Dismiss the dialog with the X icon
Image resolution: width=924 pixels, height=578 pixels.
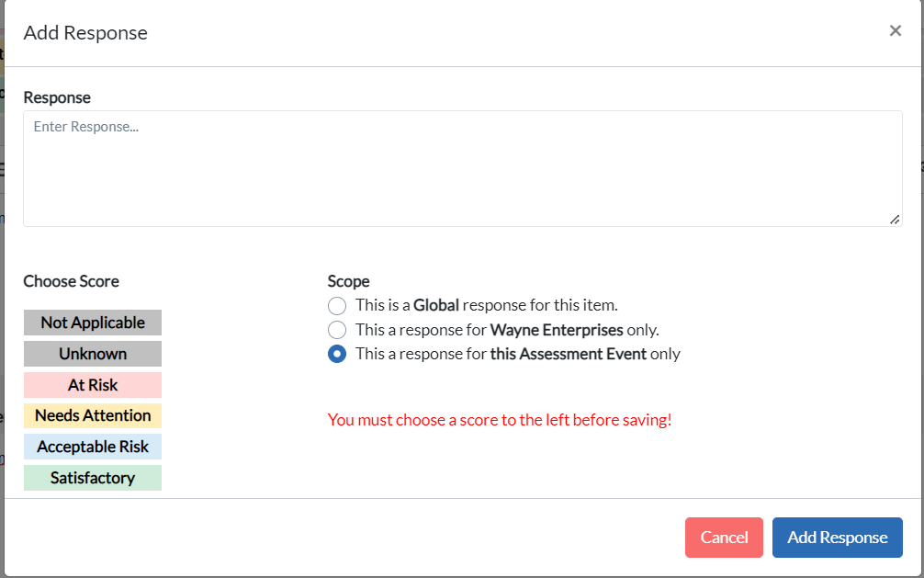click(x=896, y=30)
